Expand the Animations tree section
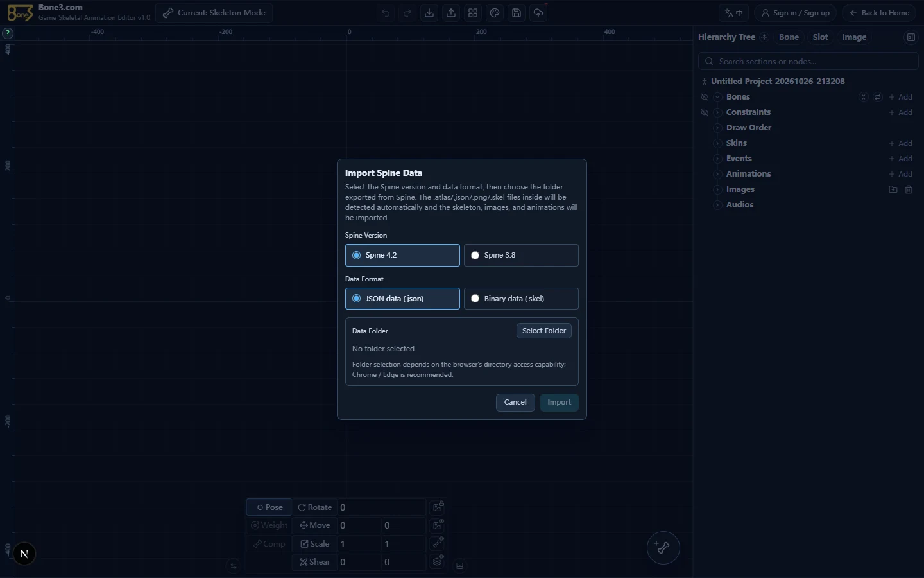The width and height of the screenshot is (924, 578). (x=718, y=174)
